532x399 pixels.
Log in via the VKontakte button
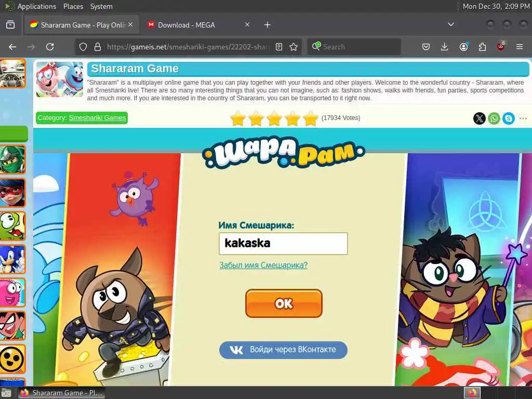point(283,350)
